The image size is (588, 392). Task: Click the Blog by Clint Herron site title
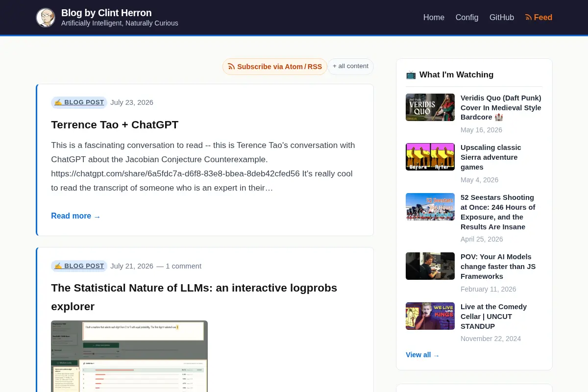click(x=106, y=13)
